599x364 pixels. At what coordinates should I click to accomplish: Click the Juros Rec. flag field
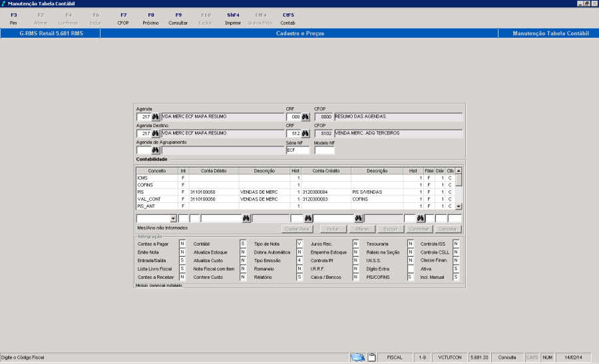tap(355, 244)
